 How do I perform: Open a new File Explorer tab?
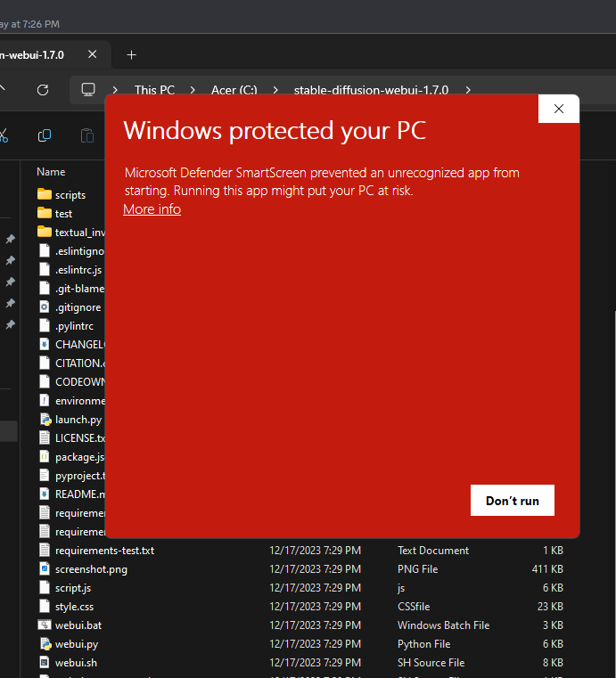[132, 55]
